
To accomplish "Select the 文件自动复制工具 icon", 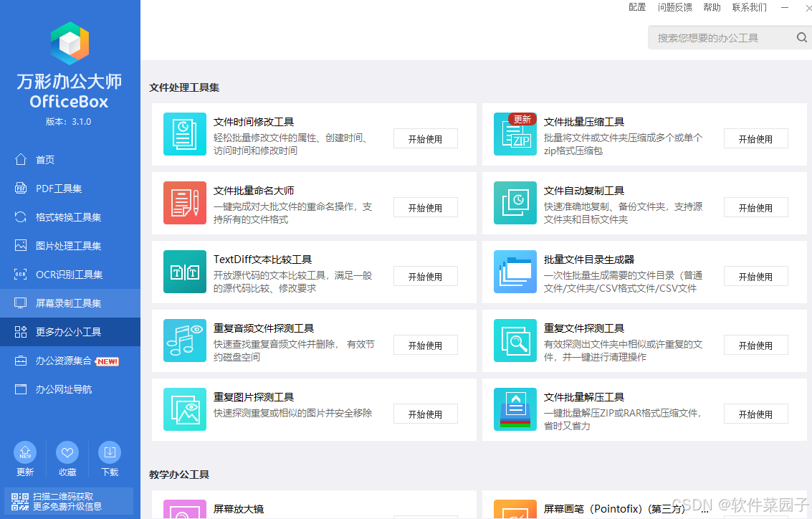I will pyautogui.click(x=515, y=203).
